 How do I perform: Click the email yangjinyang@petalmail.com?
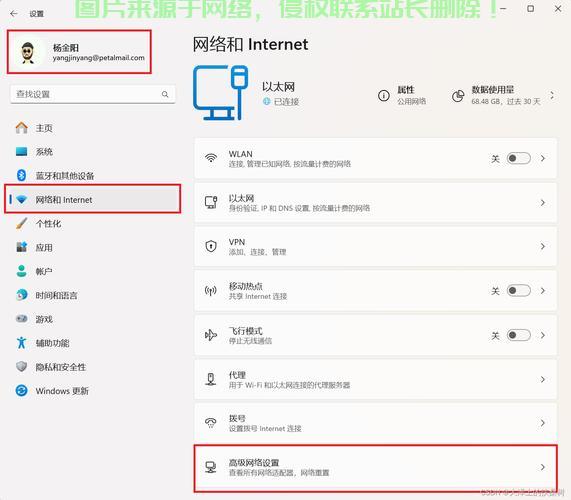click(99, 58)
